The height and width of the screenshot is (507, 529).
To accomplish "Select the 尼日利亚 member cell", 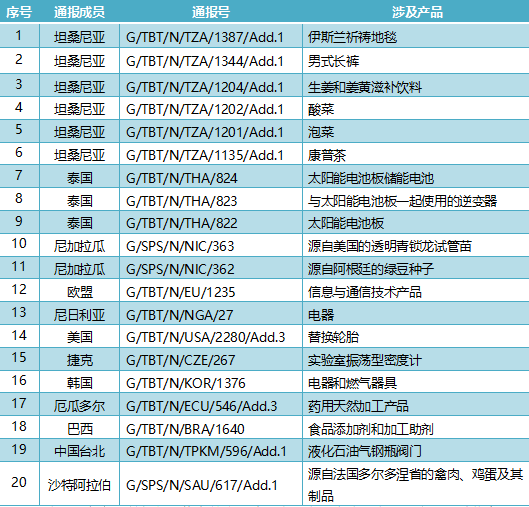I will pos(79,315).
